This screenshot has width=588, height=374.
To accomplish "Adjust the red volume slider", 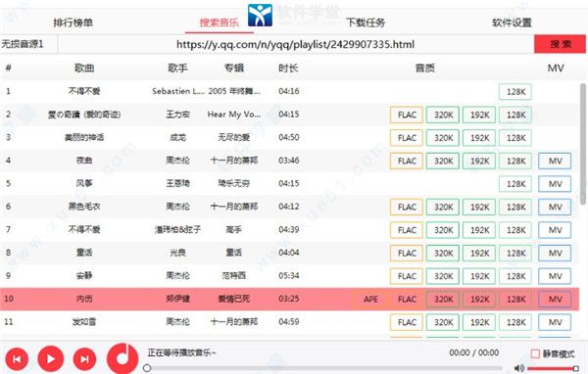I will [x=553, y=369].
